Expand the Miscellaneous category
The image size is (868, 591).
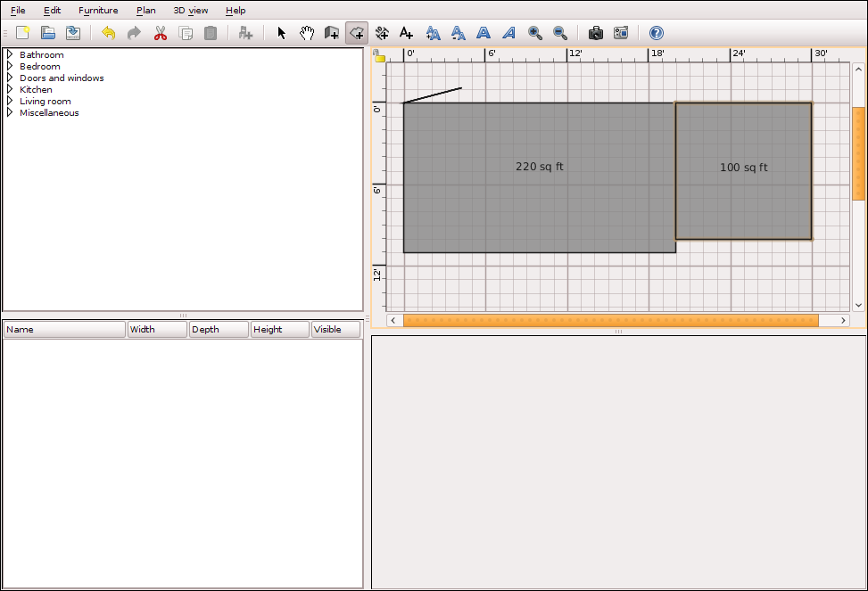10,112
